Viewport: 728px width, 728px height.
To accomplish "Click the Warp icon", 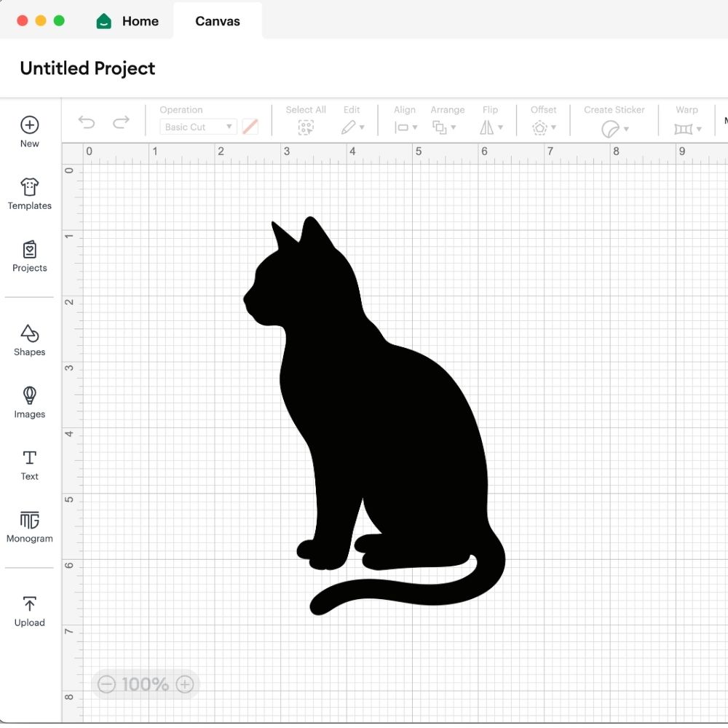I will click(x=683, y=129).
